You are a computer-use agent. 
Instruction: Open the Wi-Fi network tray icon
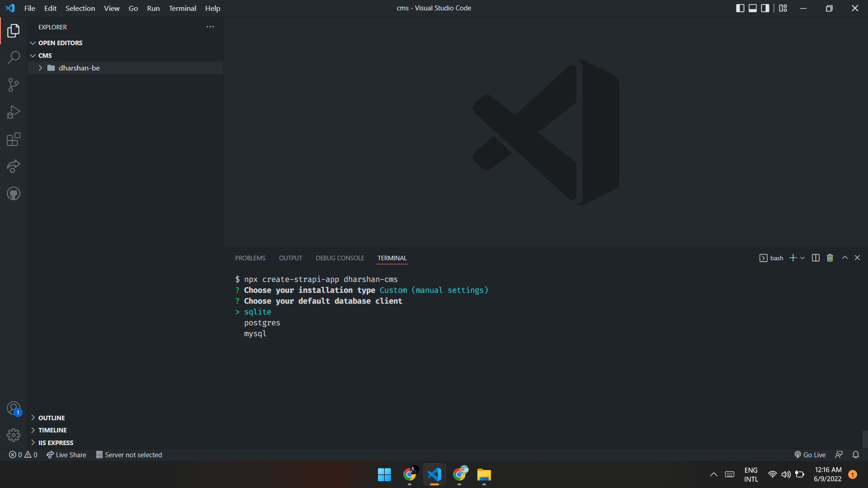[773, 475]
